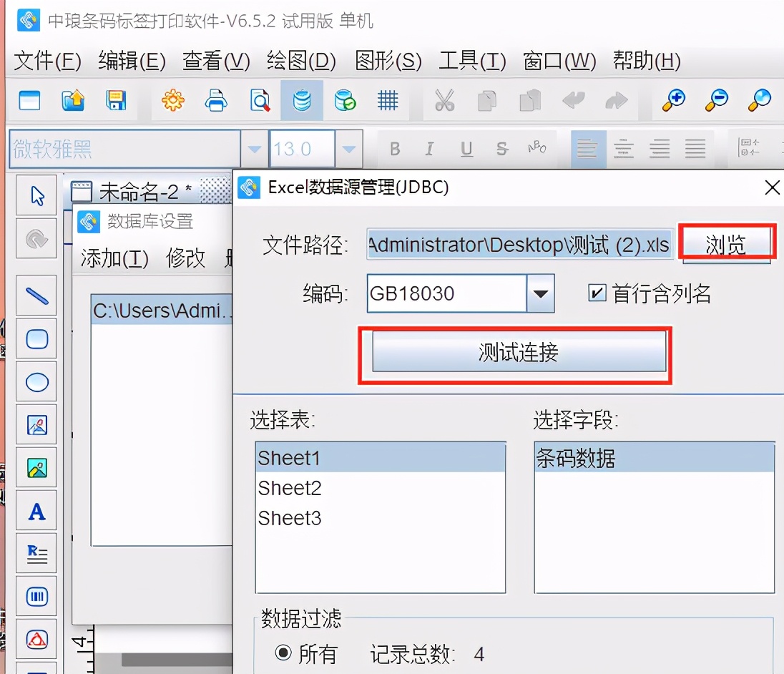Select Sheet1 in 选择表 list
Image resolution: width=784 pixels, height=674 pixels.
381,457
